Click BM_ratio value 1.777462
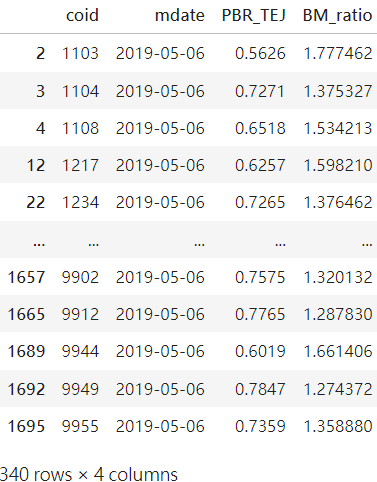The height and width of the screenshot is (482, 377). (x=338, y=53)
